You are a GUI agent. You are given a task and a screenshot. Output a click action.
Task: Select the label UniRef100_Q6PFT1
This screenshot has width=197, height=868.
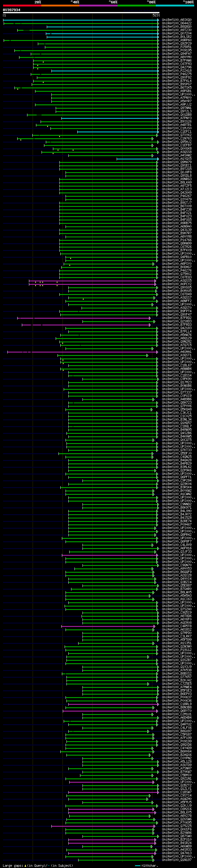177,477
